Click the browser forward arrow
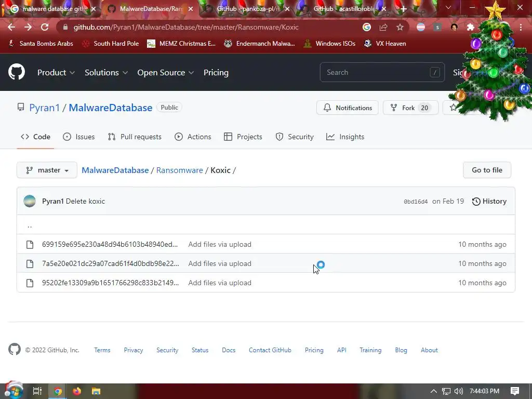 (28, 27)
